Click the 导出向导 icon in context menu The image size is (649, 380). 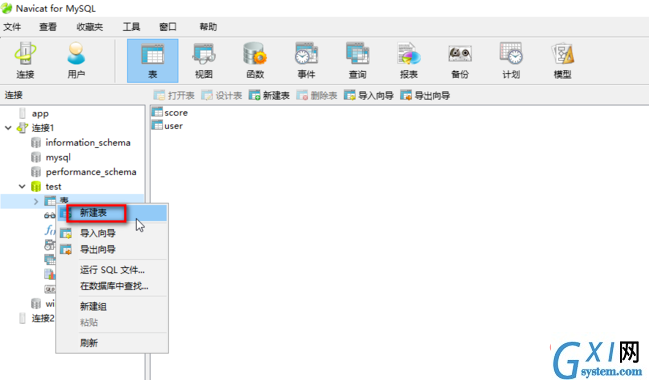(66, 250)
